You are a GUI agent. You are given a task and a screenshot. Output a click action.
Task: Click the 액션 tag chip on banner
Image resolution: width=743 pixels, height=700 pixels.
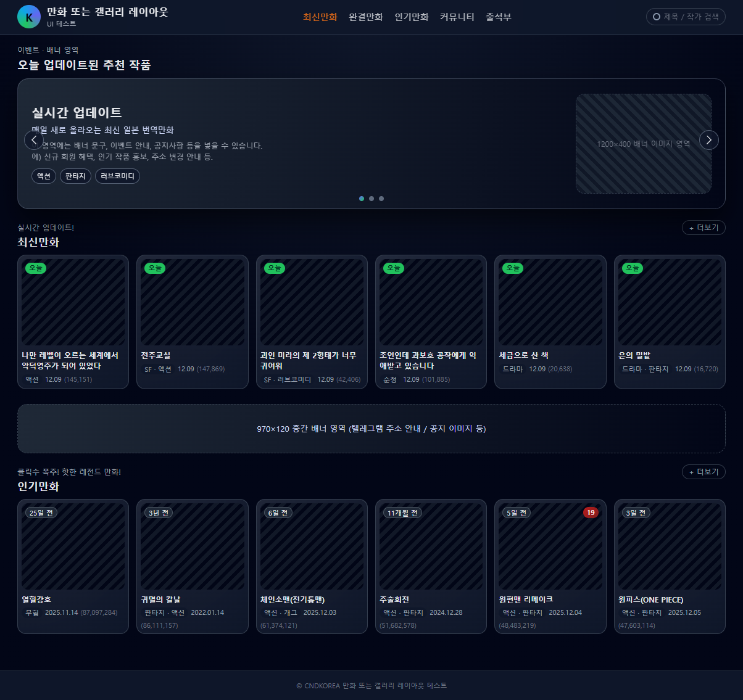[x=44, y=176]
